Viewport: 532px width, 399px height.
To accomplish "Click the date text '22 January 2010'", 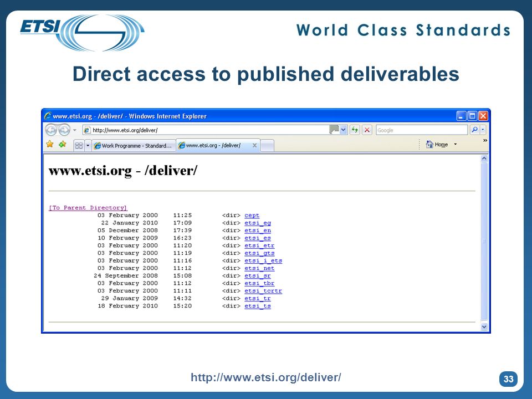I will pos(129,223).
